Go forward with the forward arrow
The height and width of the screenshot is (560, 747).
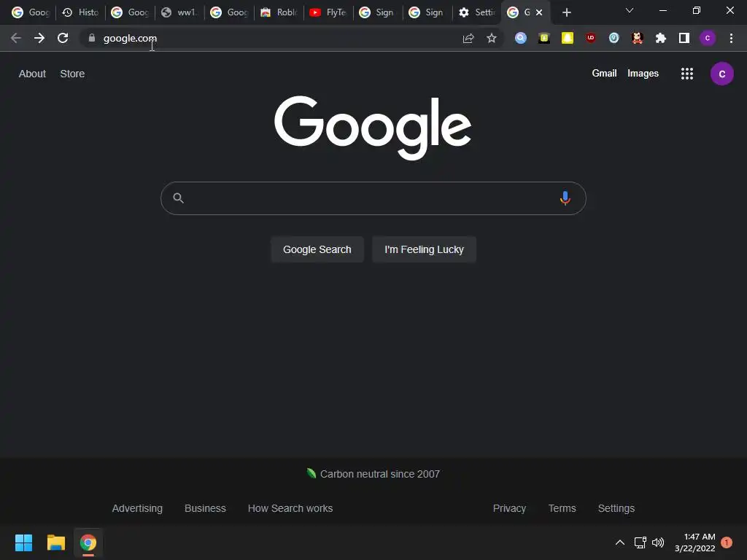tap(39, 38)
